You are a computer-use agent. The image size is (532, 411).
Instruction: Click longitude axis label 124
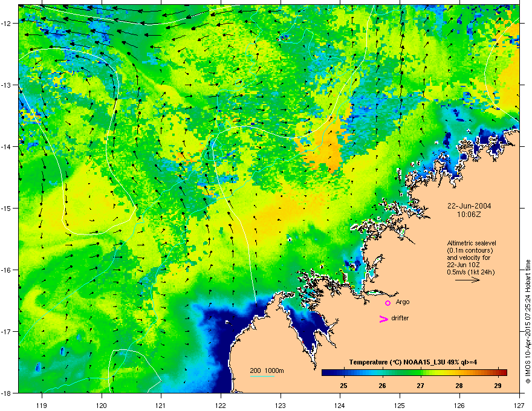pos(340,406)
